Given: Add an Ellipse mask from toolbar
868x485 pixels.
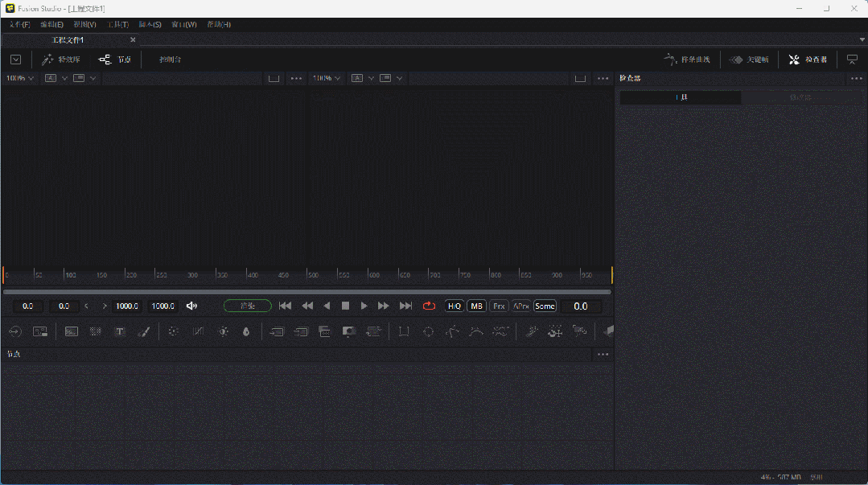Looking at the screenshot, I should pyautogui.click(x=428, y=331).
